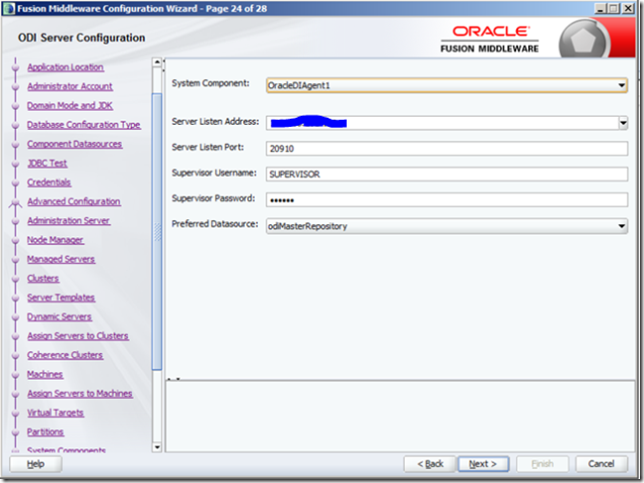Screen dimensions: 644x483
Task: Jump to Clusters step
Action: coord(43,278)
